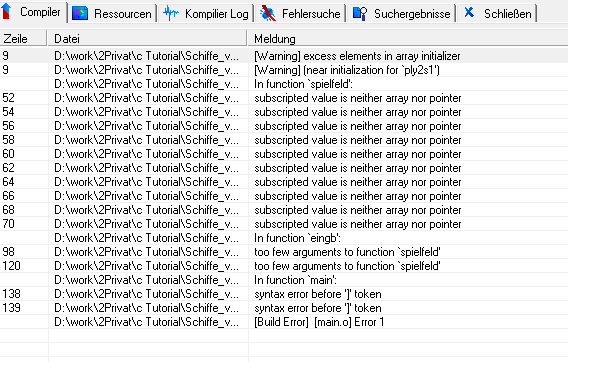
Task: Select the line 98 too few arguments error
Action: [284, 252]
